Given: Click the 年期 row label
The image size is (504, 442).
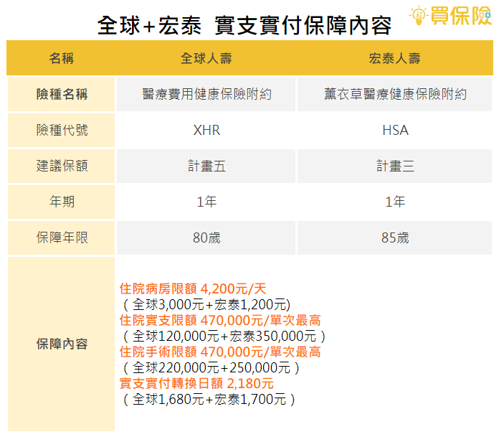Looking at the screenshot, I should (x=61, y=202).
